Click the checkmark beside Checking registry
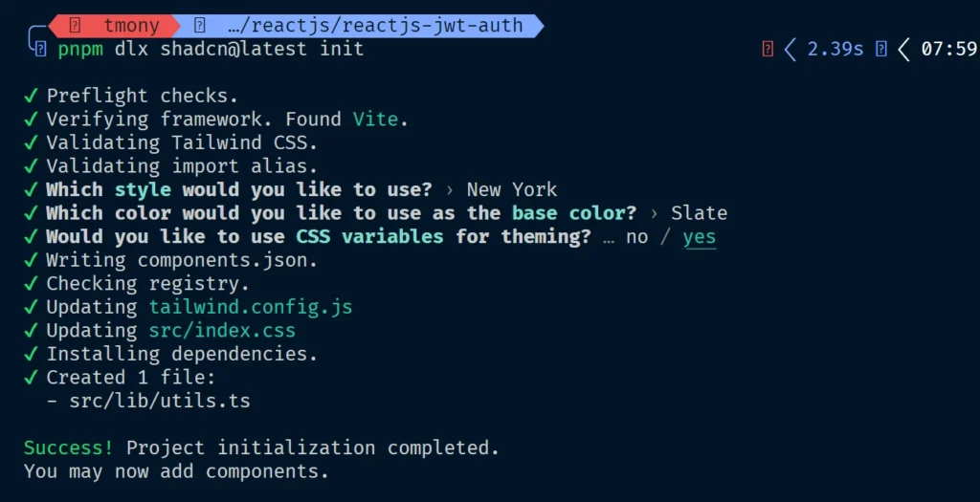The height and width of the screenshot is (502, 980). click(32, 283)
